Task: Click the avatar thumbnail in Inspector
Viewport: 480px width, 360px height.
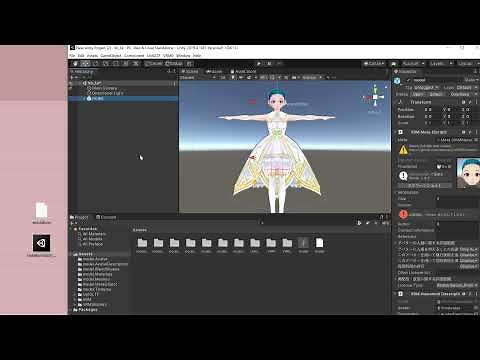Action: (x=468, y=172)
